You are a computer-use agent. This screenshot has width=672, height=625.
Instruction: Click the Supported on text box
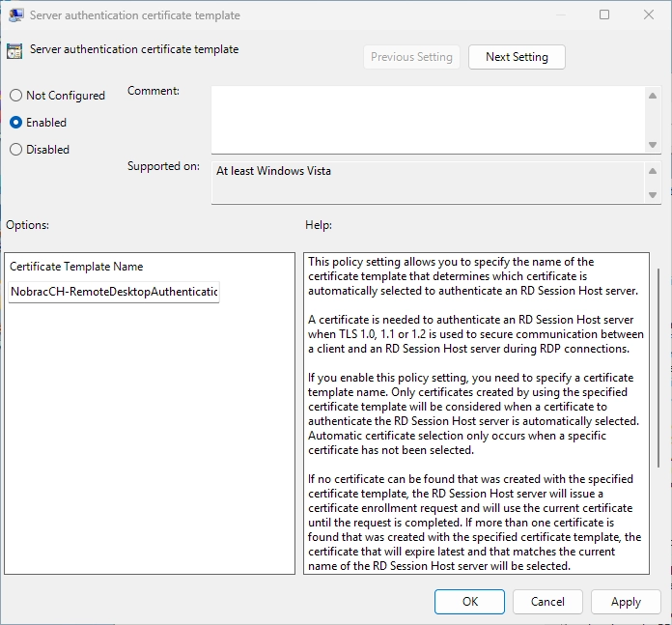429,183
